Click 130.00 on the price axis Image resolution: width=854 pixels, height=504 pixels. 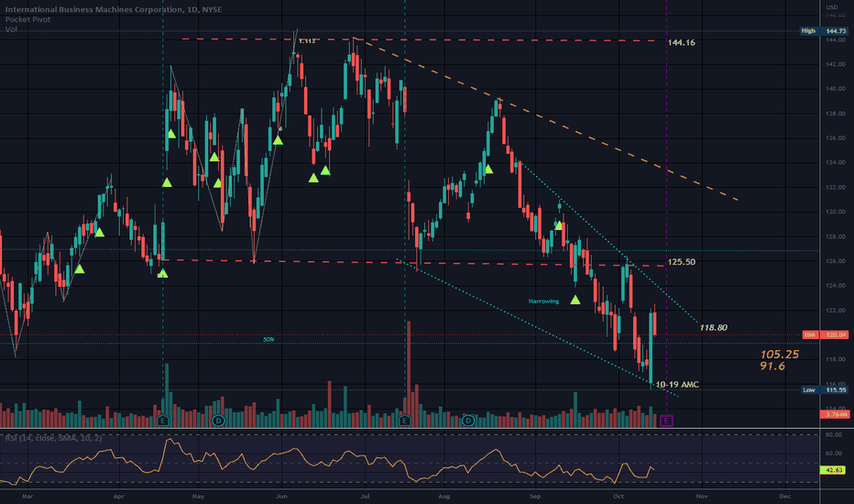pos(835,212)
